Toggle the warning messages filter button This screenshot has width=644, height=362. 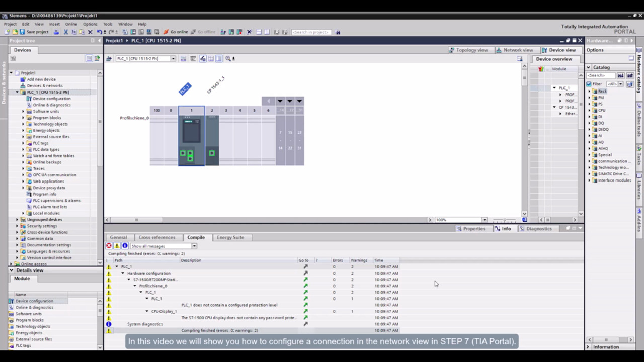(117, 246)
